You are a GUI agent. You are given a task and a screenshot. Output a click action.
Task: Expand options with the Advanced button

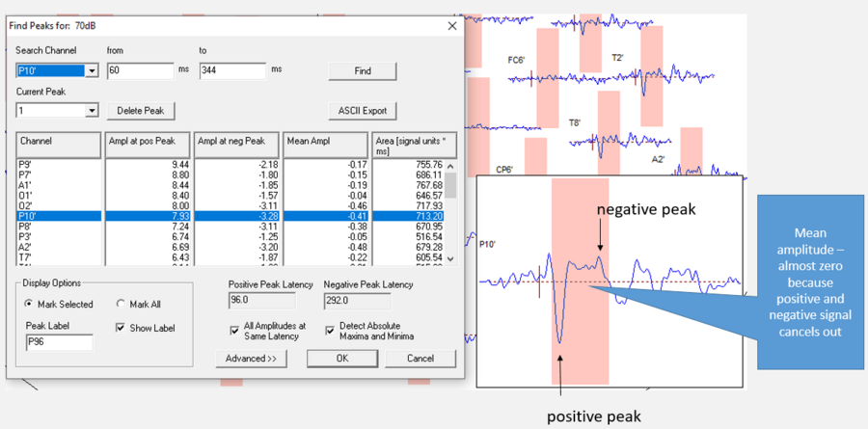[x=250, y=359]
